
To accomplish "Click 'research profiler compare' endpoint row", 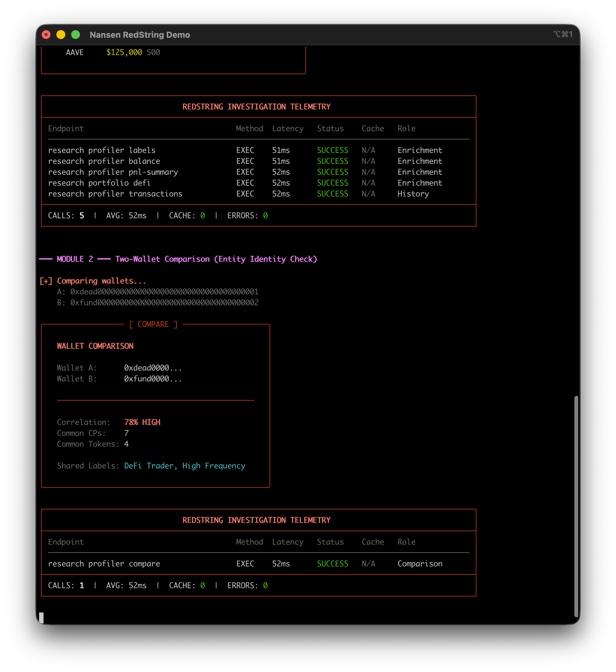I will (258, 564).
